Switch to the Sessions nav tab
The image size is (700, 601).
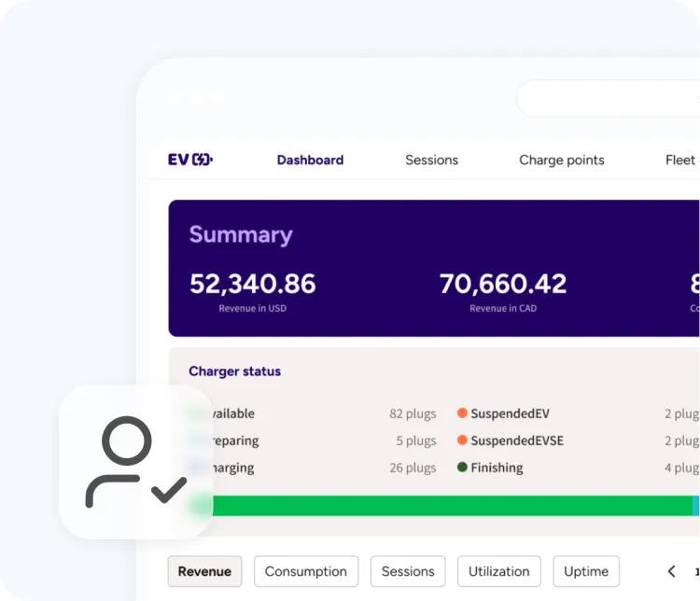[x=432, y=160]
